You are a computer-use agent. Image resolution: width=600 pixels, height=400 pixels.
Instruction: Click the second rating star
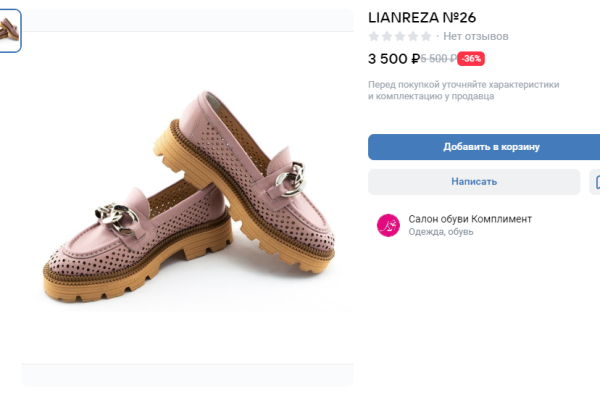click(387, 36)
